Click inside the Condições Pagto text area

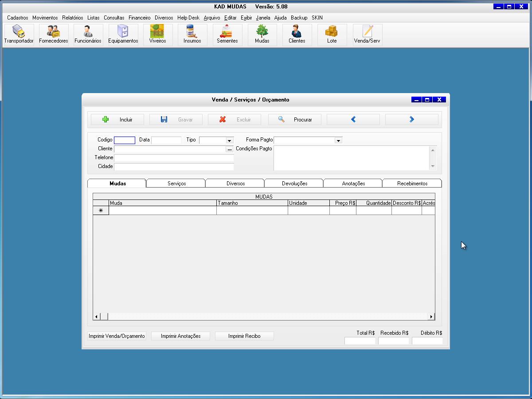352,158
